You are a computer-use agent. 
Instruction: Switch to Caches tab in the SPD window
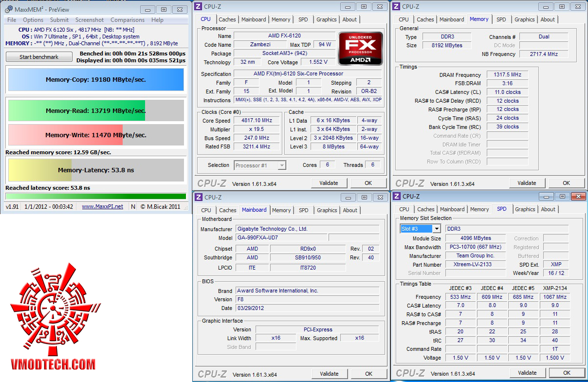pos(426,209)
